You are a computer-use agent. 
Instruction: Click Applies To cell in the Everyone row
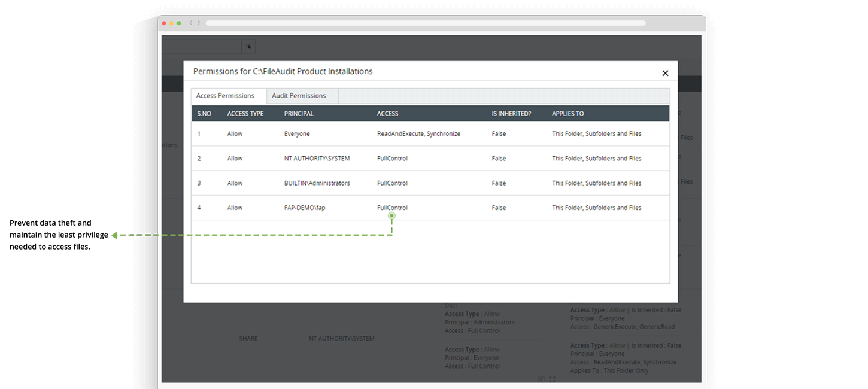point(596,134)
